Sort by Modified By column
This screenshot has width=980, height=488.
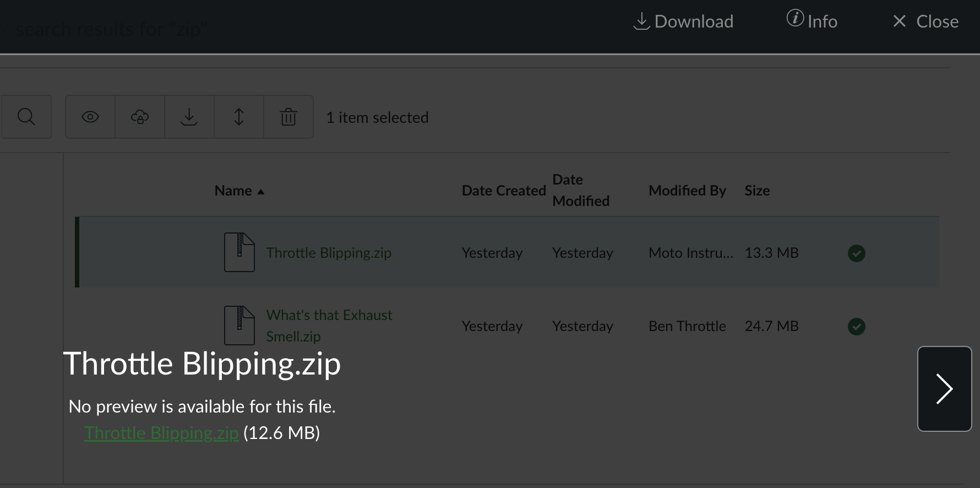[687, 191]
